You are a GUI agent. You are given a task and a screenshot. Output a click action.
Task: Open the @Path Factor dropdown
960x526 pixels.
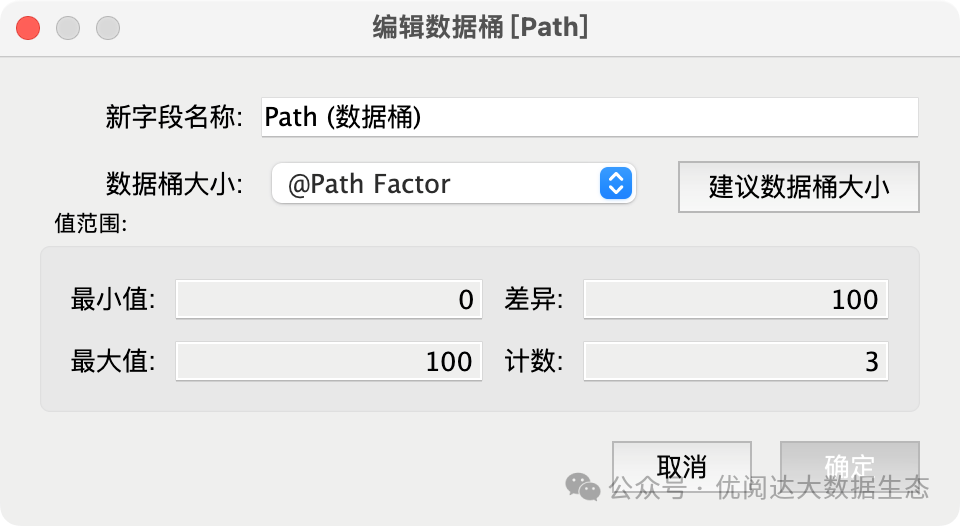454,183
